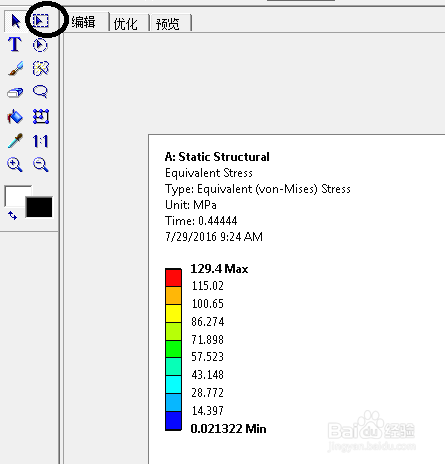Screen dimensions: 445x464
Task: Click the '100.65' legend value
Action: [x=207, y=304]
